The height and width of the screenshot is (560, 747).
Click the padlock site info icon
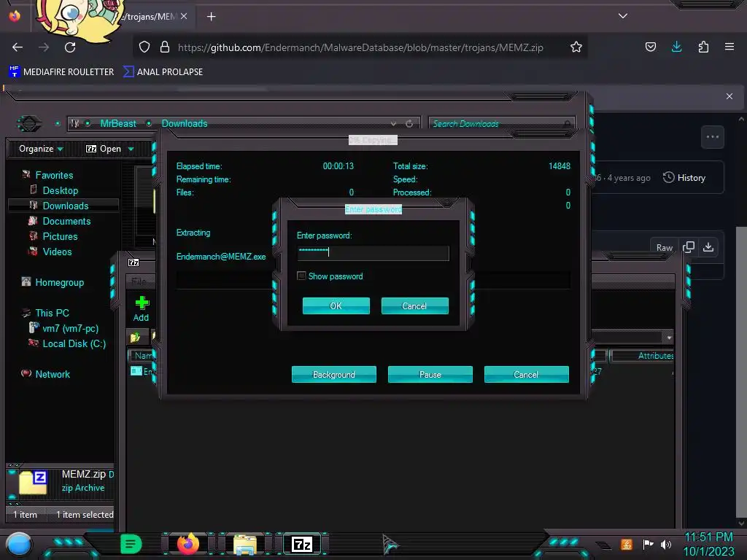pyautogui.click(x=165, y=47)
